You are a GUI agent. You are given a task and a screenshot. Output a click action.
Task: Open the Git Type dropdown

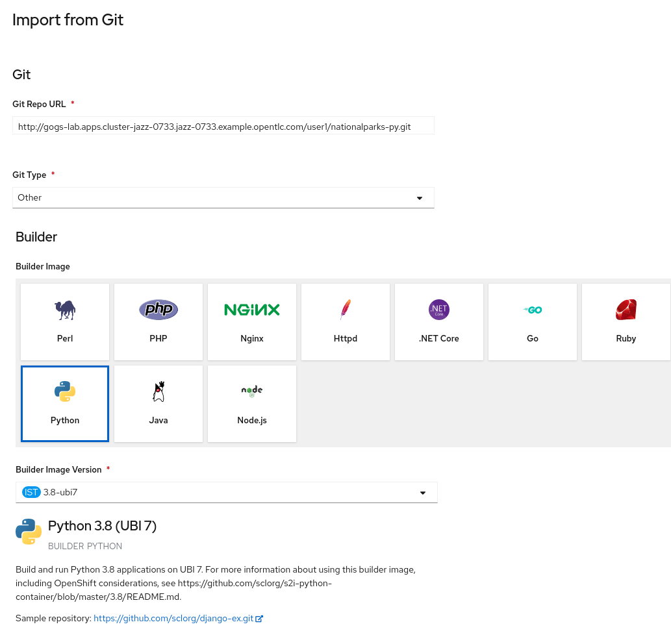click(x=223, y=198)
